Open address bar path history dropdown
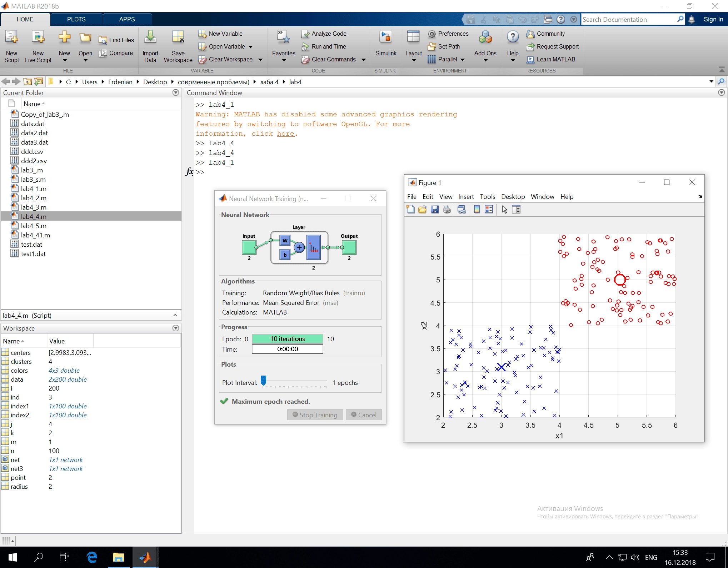728x568 pixels. click(x=711, y=82)
